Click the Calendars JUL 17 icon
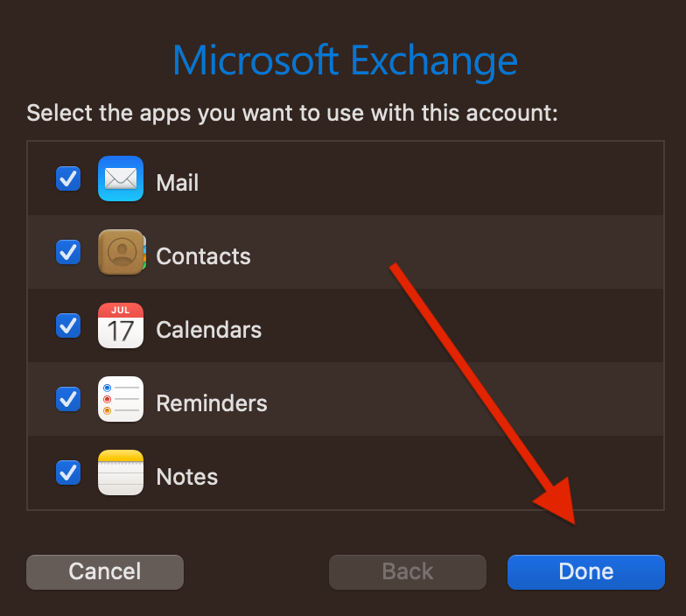This screenshot has height=616, width=686. 121,325
